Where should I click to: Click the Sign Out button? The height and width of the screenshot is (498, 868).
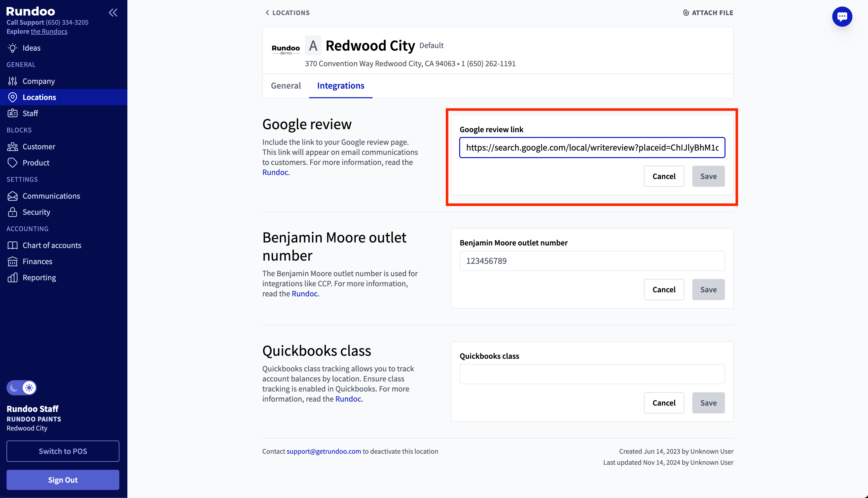[63, 480]
